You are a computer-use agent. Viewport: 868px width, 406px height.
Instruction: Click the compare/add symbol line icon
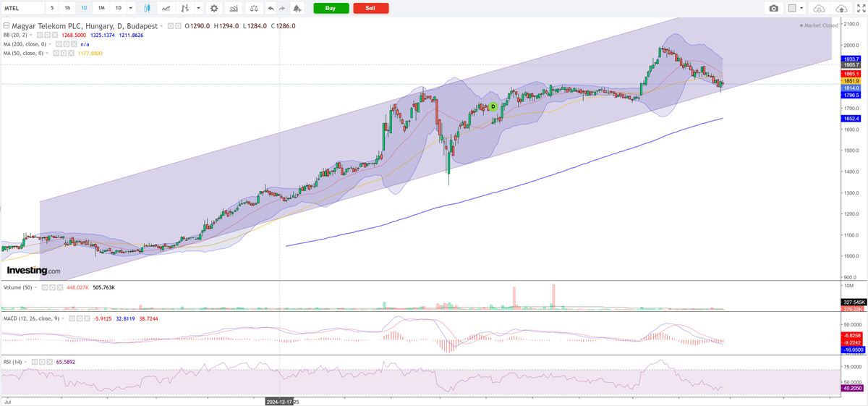pos(166,8)
